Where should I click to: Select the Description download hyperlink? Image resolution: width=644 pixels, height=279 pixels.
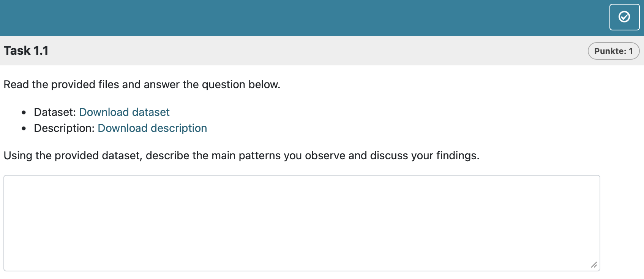pyautogui.click(x=152, y=128)
